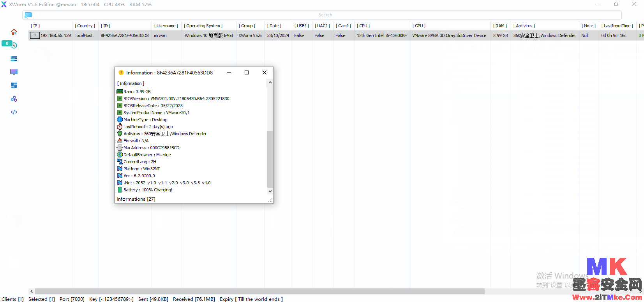Viewport: 644px width, 302px height.
Task: Click the ID cell 8F4236A7281F40563DD8
Action: point(125,35)
